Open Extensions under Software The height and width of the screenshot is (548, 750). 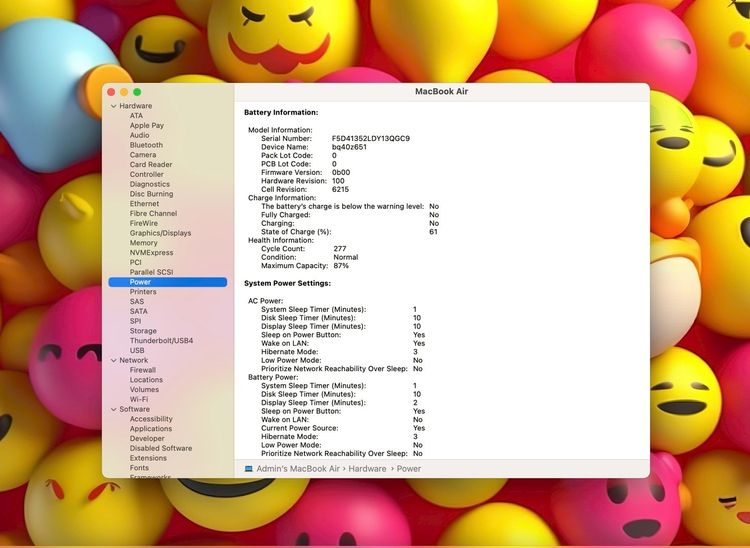148,458
